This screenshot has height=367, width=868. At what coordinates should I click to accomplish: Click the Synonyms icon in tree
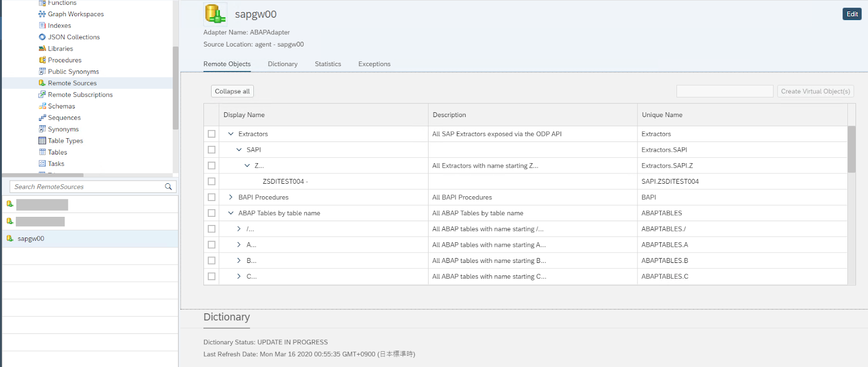[42, 129]
